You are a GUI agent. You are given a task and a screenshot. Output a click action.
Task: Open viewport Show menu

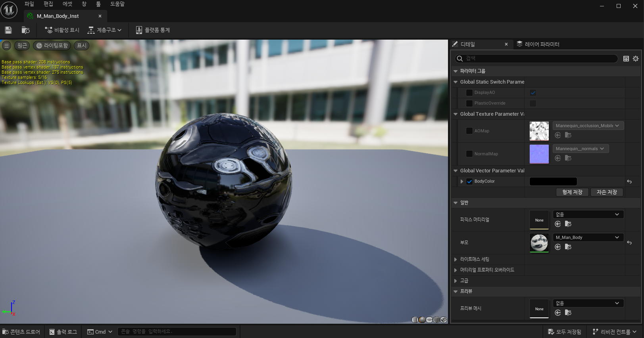(x=82, y=46)
